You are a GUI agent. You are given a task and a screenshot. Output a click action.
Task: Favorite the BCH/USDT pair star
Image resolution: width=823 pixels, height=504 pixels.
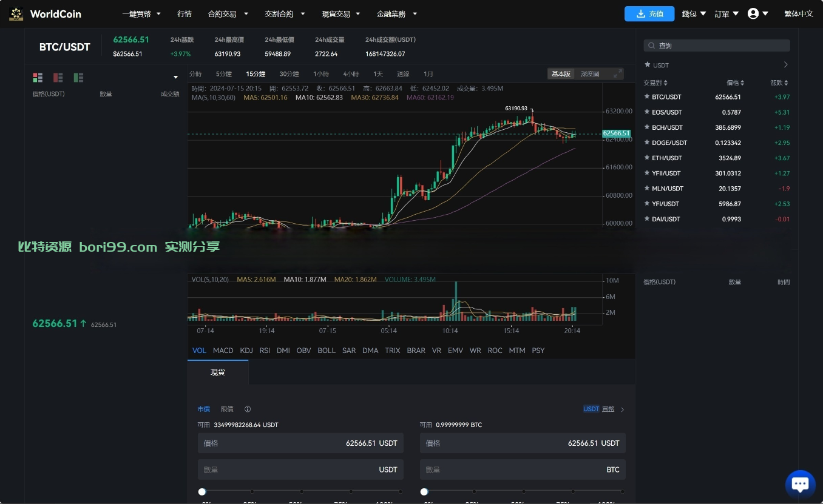click(647, 127)
